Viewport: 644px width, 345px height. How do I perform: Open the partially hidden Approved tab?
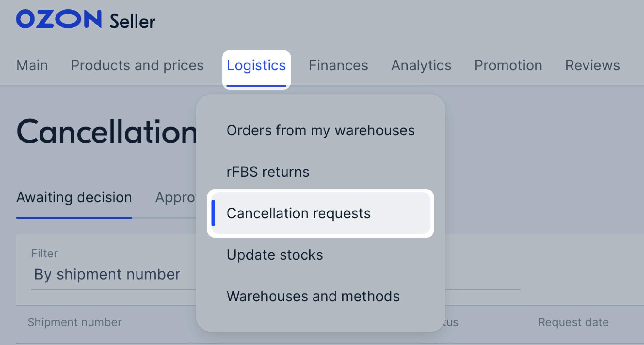(176, 198)
